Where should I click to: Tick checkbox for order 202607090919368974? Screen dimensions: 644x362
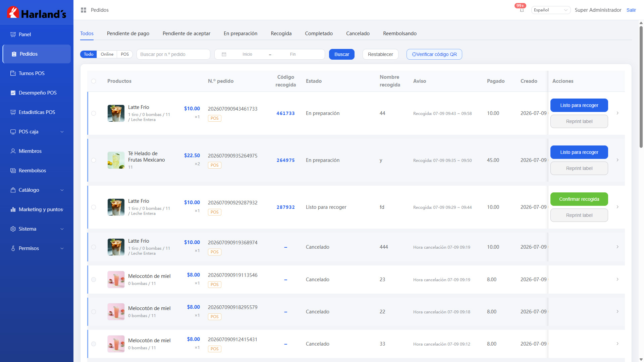pos(94,247)
